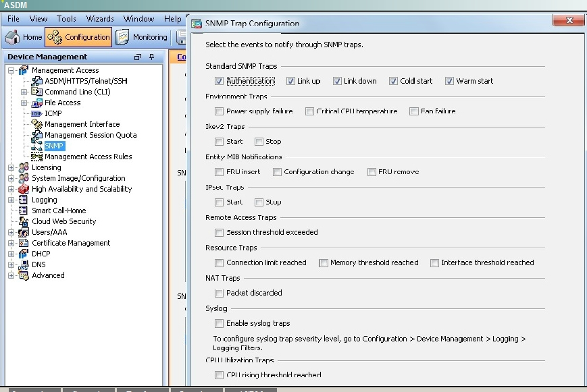Expand the System Image/Configuration node

pyautogui.click(x=11, y=178)
